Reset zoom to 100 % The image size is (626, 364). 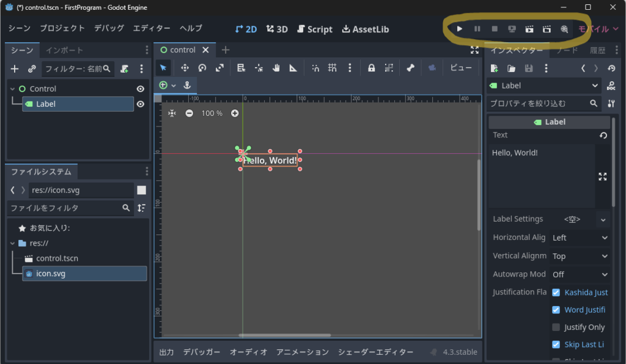212,114
